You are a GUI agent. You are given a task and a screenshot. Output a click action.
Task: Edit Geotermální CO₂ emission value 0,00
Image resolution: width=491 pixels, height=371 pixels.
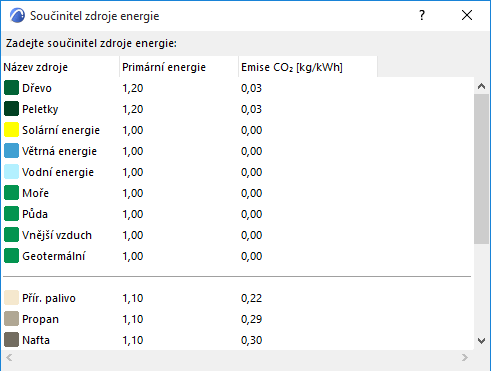[251, 256]
